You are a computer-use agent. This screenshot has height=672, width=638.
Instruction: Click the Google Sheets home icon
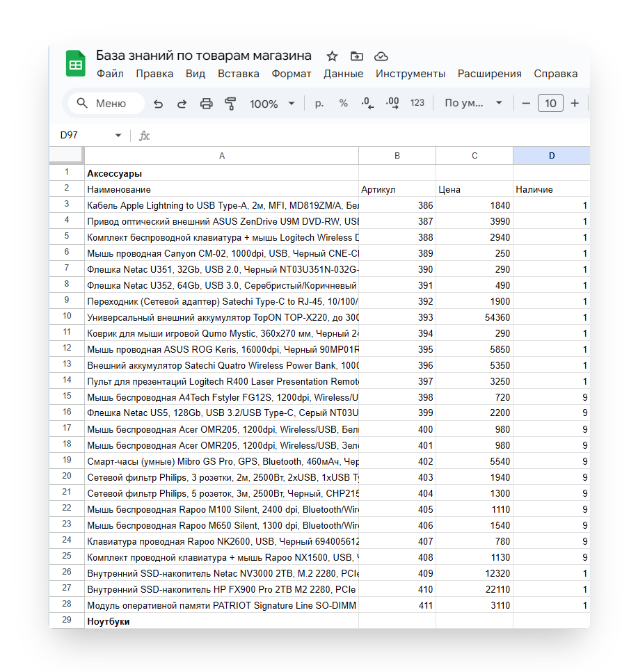[75, 63]
